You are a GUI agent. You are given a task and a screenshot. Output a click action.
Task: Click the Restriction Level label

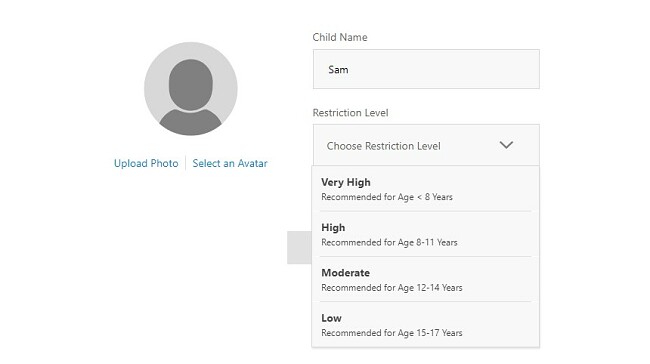[350, 113]
